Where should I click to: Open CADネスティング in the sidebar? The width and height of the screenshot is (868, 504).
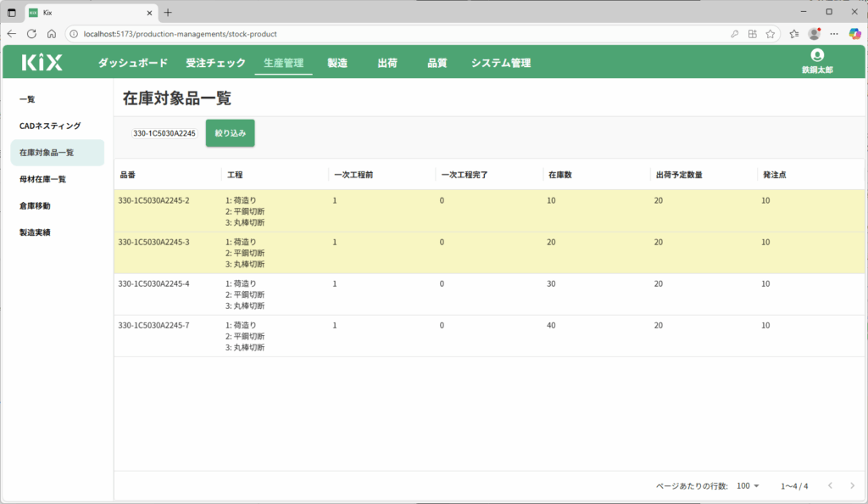pos(50,126)
